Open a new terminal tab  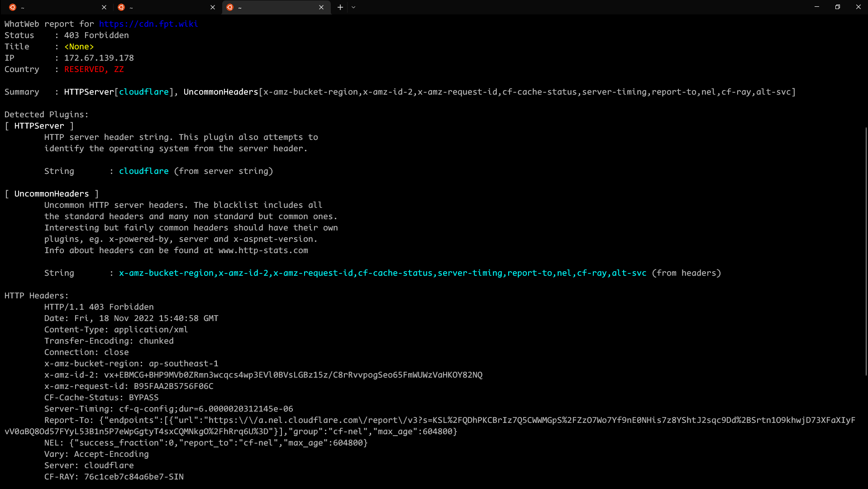point(340,7)
